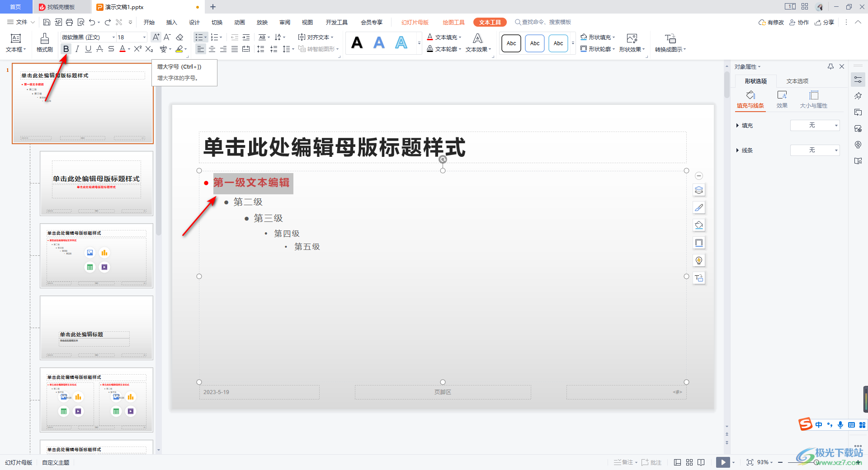This screenshot has width=868, height=470.
Task: Select the title slide layout thumbnail
Action: [x=96, y=183]
